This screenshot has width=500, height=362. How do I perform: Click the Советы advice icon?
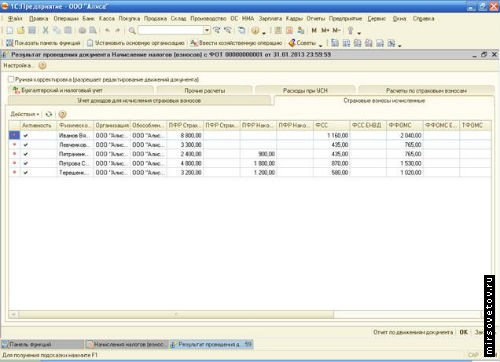click(x=292, y=43)
